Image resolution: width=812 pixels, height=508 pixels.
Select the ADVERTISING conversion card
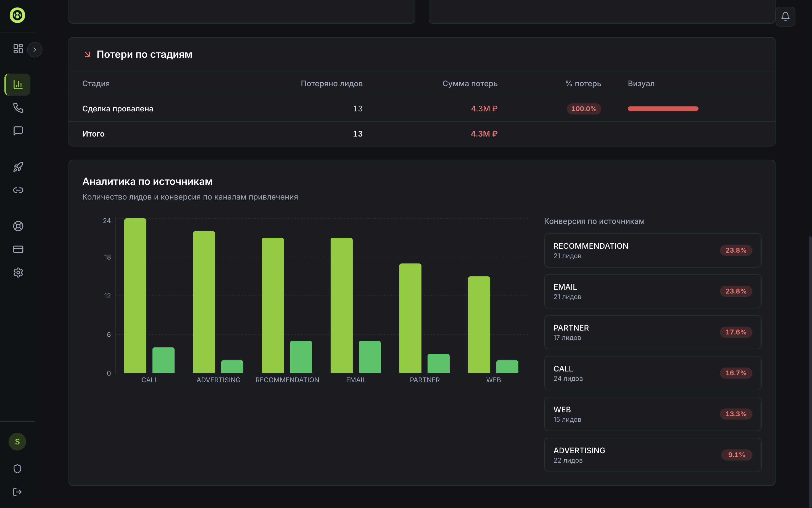652,455
